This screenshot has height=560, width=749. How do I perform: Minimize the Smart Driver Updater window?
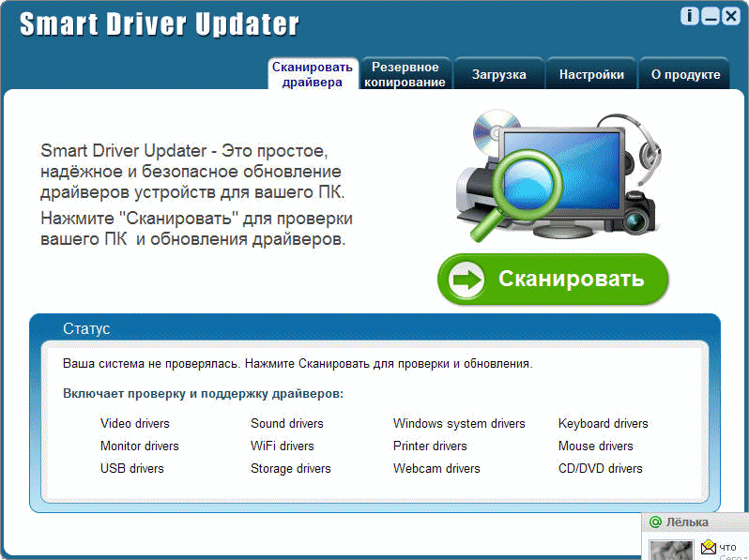(x=710, y=16)
